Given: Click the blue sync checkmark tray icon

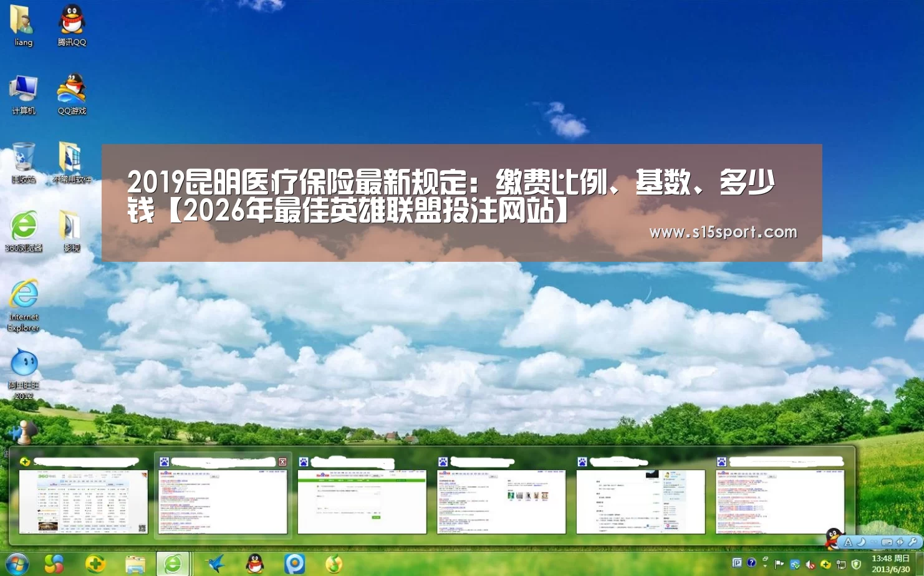Looking at the screenshot, I should 795,564.
